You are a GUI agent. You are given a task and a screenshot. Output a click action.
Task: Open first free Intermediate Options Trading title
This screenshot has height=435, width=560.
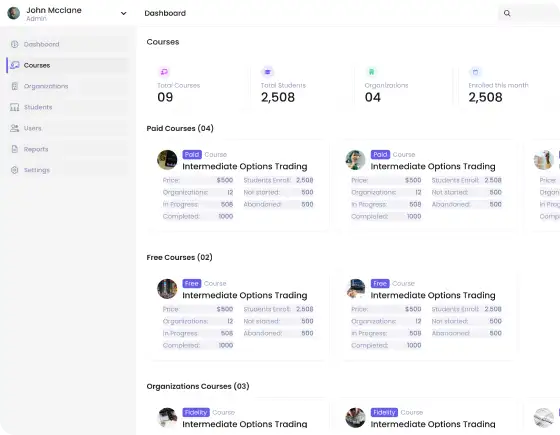click(x=245, y=295)
